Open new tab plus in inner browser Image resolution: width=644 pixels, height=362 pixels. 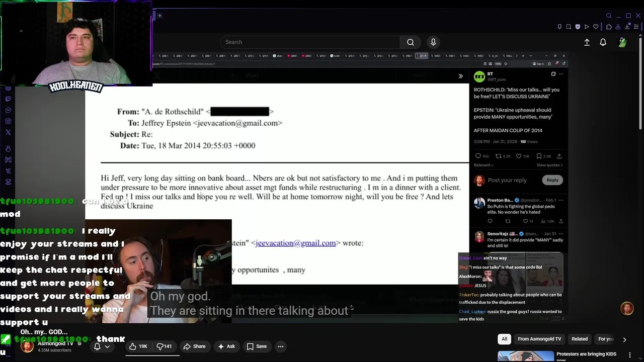[523, 56]
